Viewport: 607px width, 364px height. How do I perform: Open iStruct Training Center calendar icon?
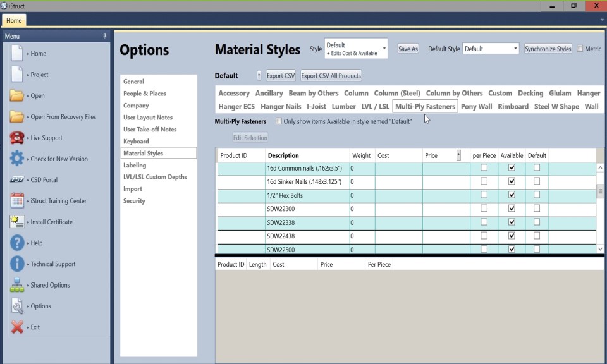[x=17, y=201]
